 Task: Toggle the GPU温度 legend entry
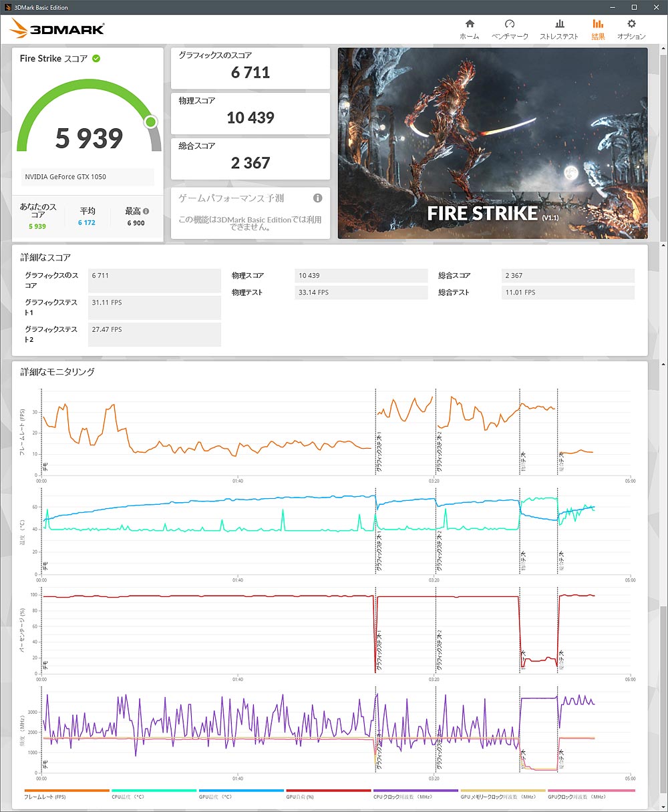coord(241,794)
